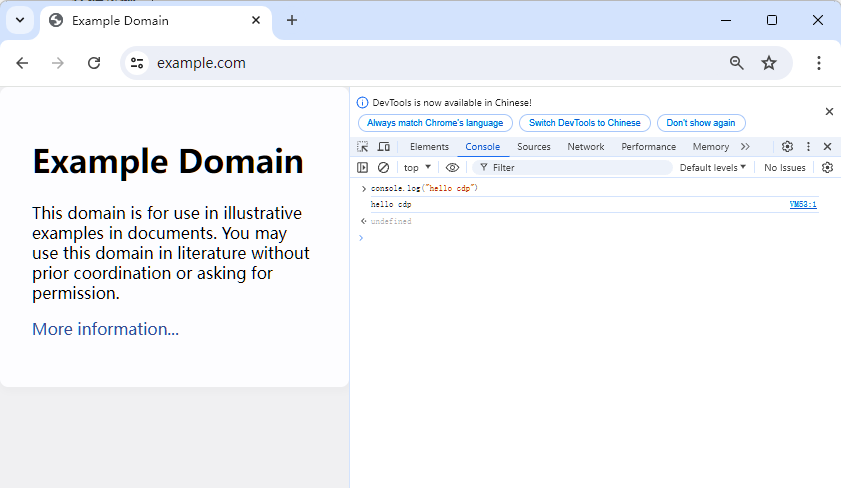Switch to the Sources panel tab
This screenshot has width=841, height=488.
click(x=534, y=146)
